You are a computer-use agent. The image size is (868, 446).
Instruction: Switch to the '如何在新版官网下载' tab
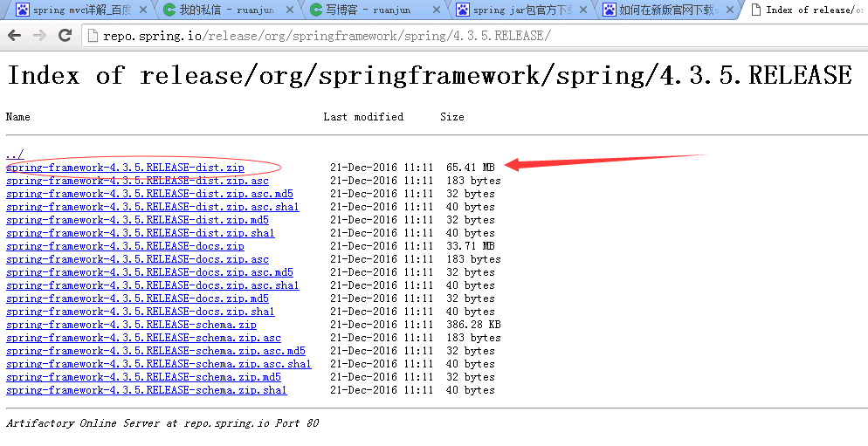667,10
